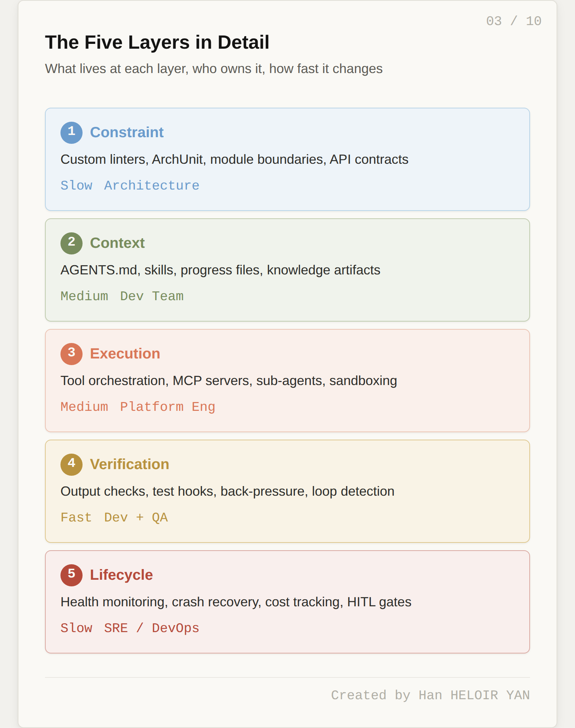Click the green number 2 badge

[x=72, y=243]
